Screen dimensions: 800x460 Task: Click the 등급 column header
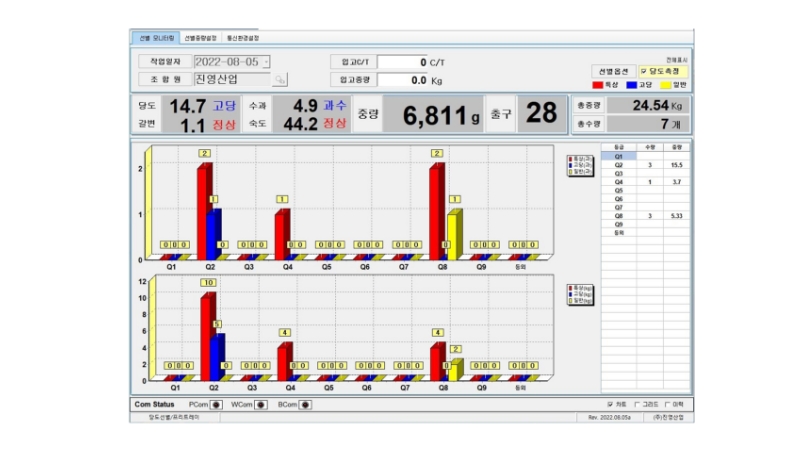618,147
